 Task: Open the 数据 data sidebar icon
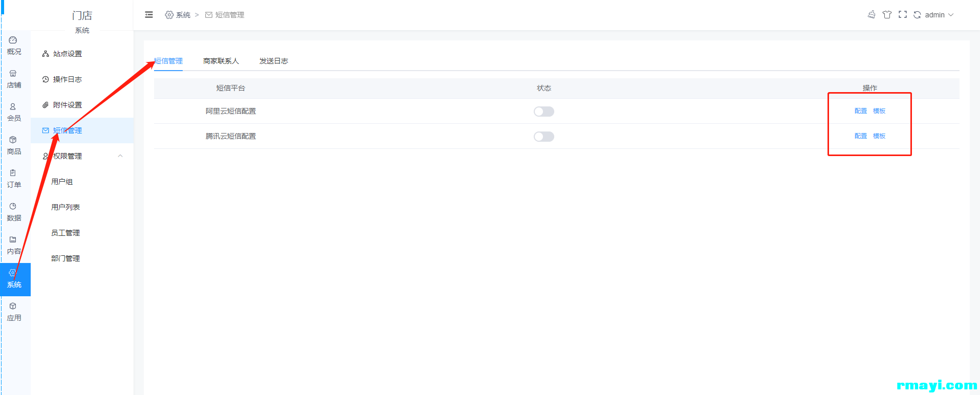pyautogui.click(x=14, y=212)
